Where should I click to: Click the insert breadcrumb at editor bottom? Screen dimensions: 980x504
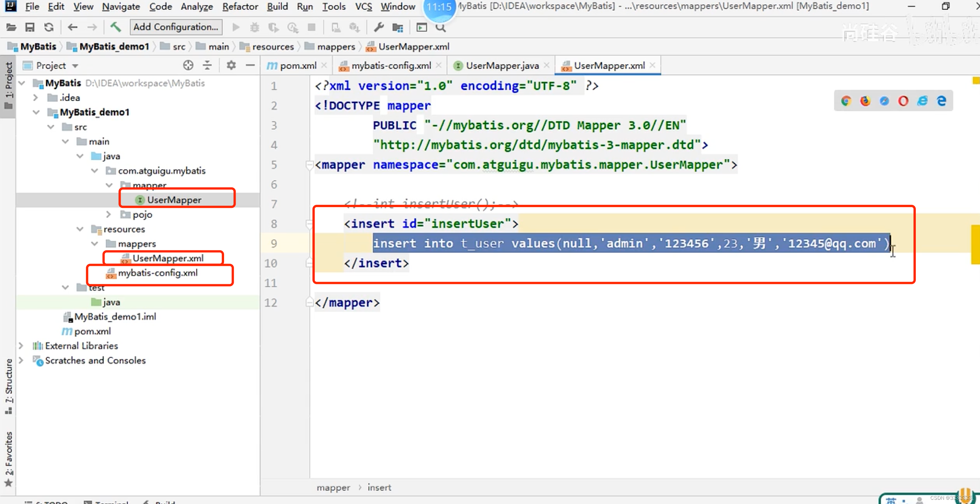(x=379, y=487)
